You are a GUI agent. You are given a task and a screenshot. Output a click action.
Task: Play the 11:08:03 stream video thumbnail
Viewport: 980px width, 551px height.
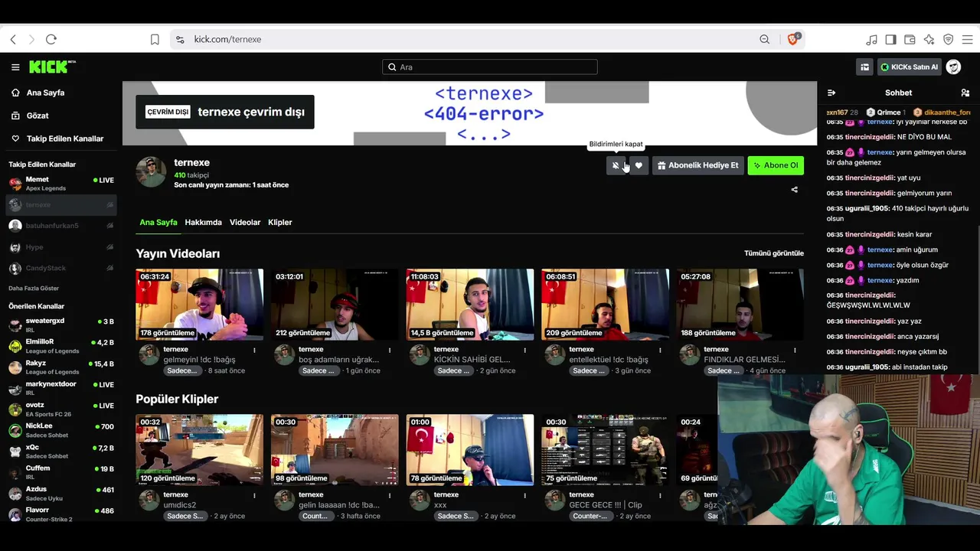click(x=470, y=305)
